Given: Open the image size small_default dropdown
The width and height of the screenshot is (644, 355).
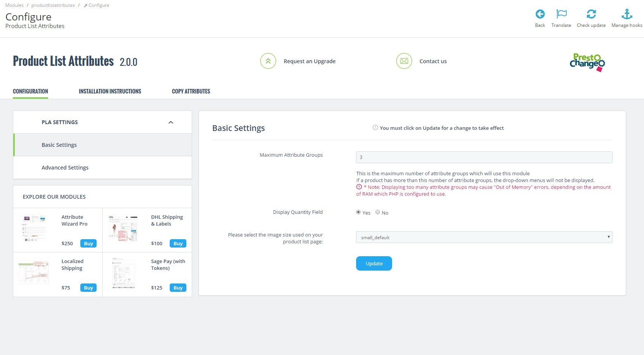Looking at the screenshot, I should click(484, 237).
